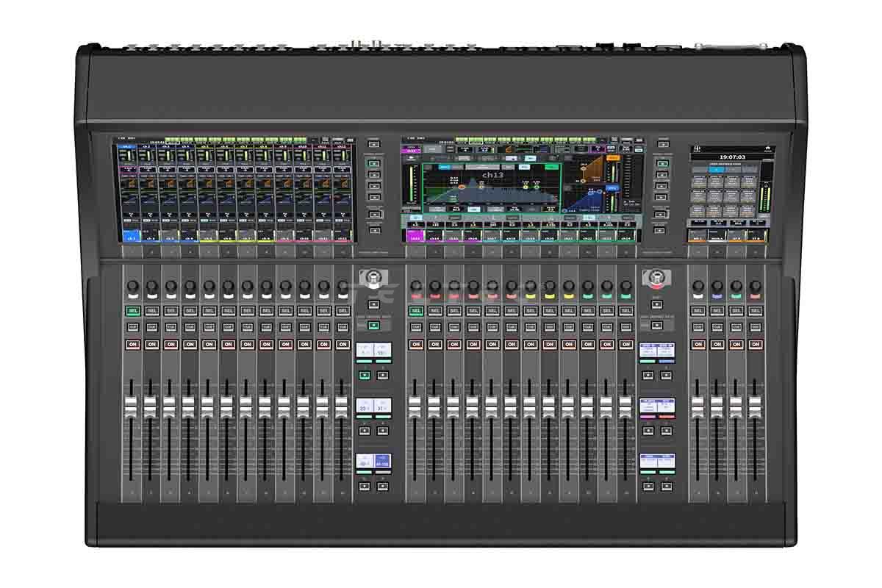Select the blue ch1 name tile on the left screen
The height and width of the screenshot is (588, 882).
coord(132,237)
